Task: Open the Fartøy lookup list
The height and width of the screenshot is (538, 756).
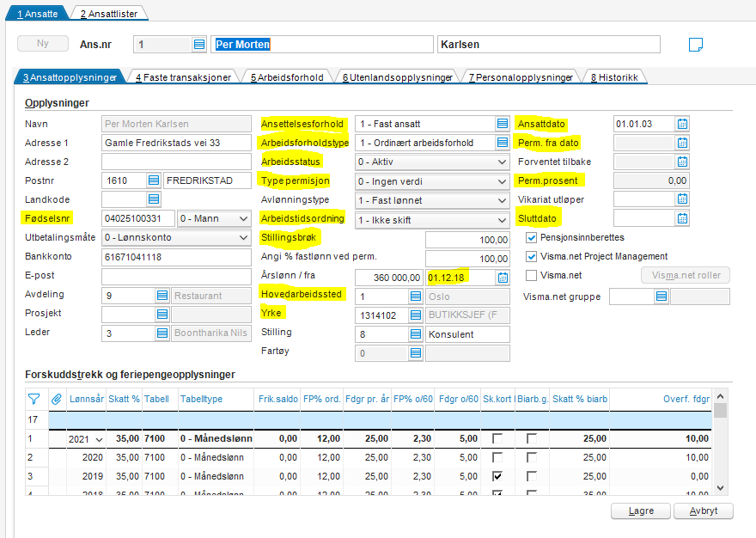Action: click(x=416, y=353)
